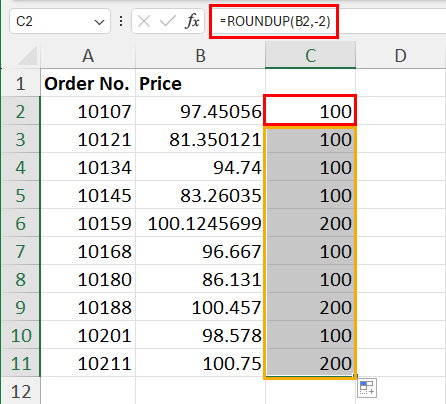Open the formula bar options dots

(121, 22)
